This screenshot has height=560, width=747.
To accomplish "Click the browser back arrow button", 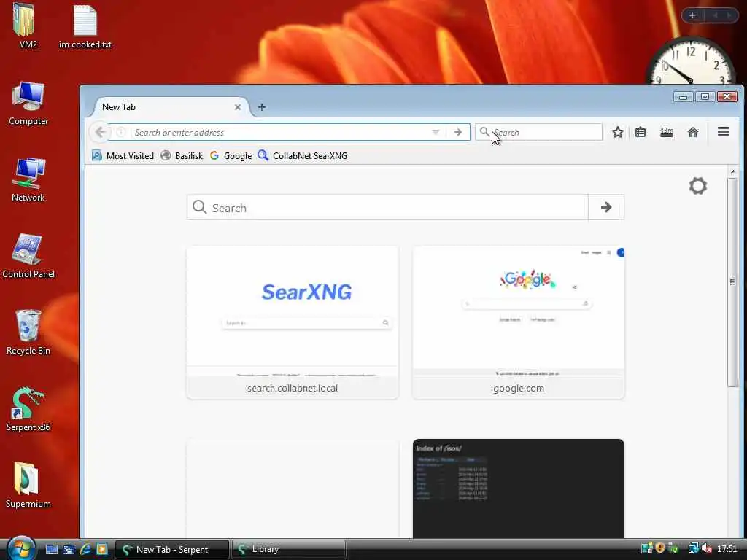I will coord(100,132).
